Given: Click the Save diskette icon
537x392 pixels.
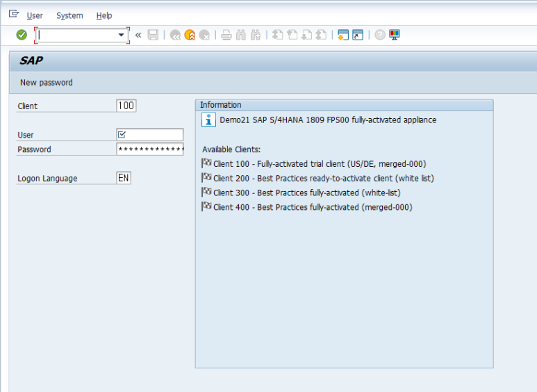Looking at the screenshot, I should coord(153,35).
